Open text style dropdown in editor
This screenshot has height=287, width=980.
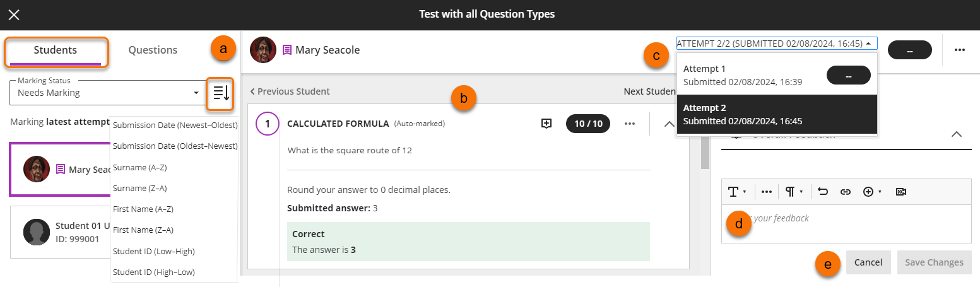click(737, 192)
